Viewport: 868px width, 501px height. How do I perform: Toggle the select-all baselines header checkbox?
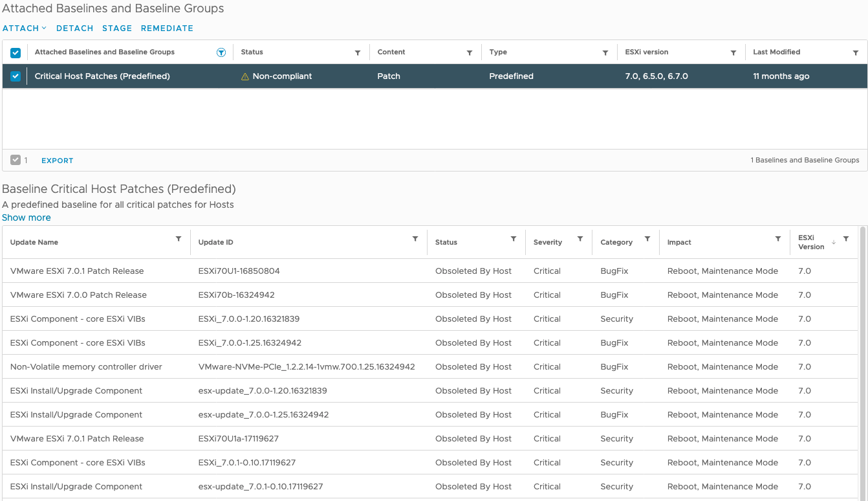coord(16,52)
